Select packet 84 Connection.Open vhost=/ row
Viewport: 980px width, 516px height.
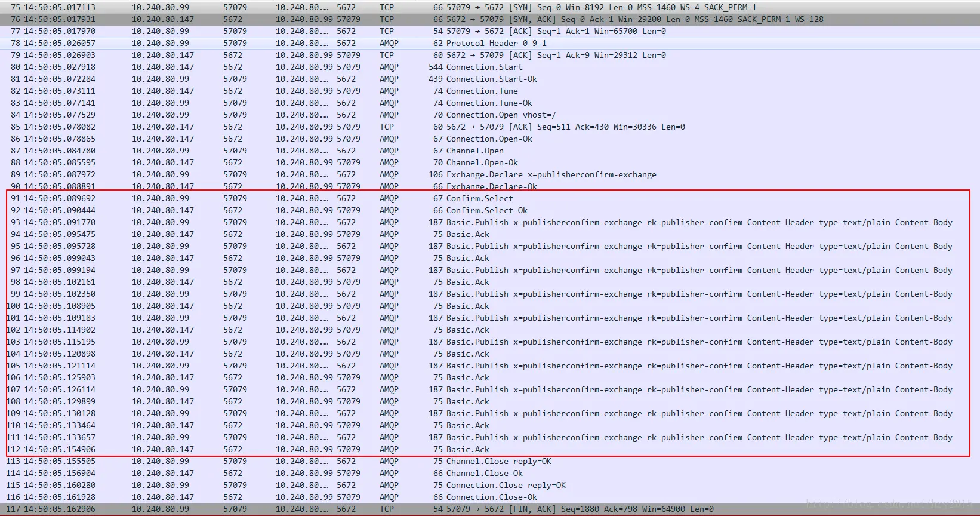[490, 115]
